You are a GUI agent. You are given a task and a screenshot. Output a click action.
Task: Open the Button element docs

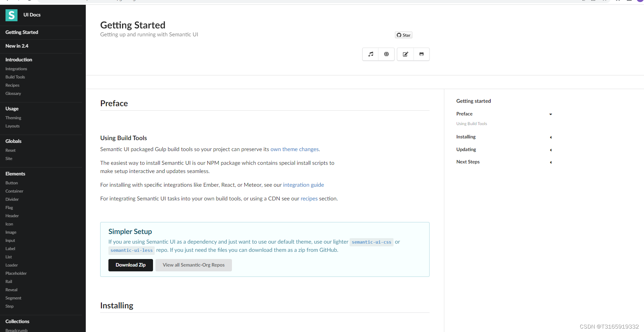click(12, 183)
